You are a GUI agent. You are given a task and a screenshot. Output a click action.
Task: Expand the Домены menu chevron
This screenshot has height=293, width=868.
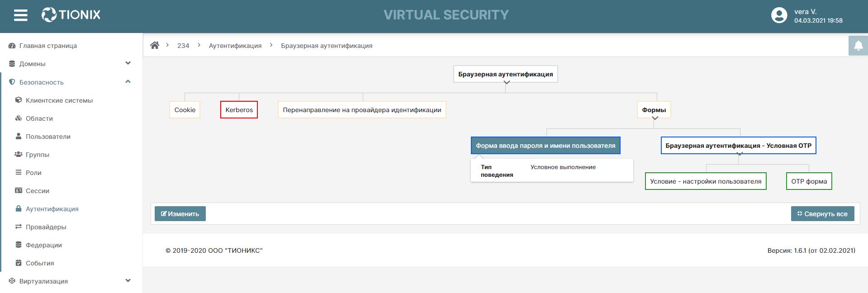pyautogui.click(x=128, y=63)
